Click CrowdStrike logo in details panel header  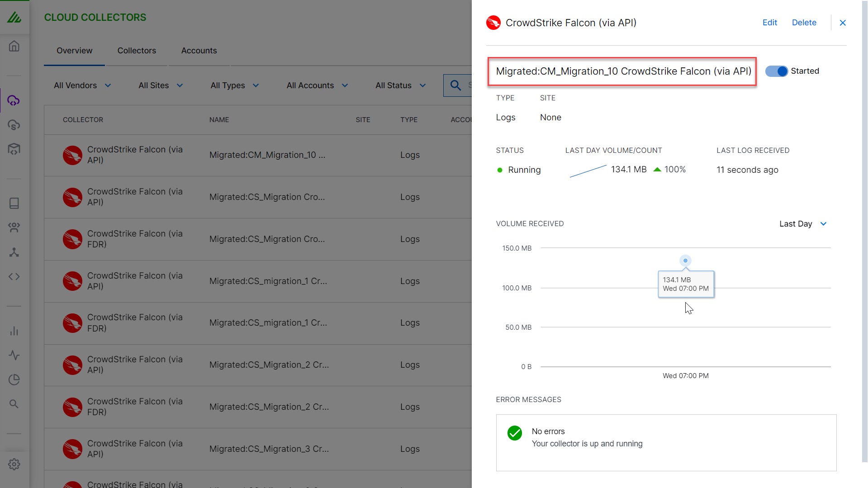(x=493, y=23)
